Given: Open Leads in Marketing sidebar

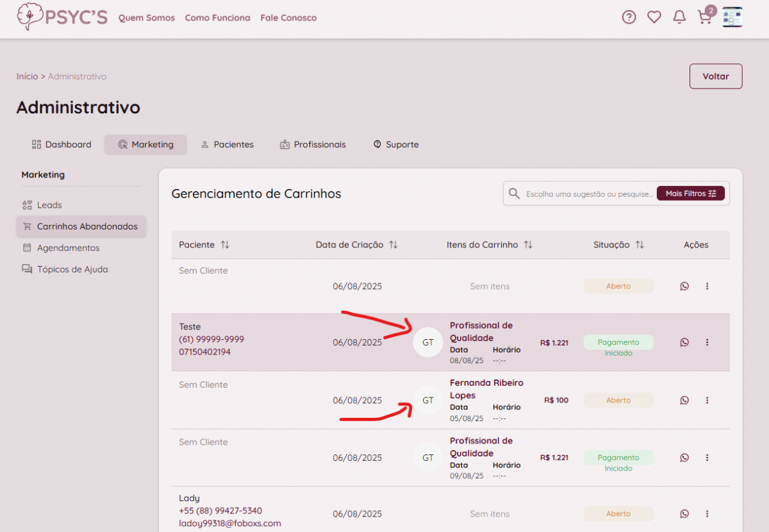Looking at the screenshot, I should click(x=49, y=205).
